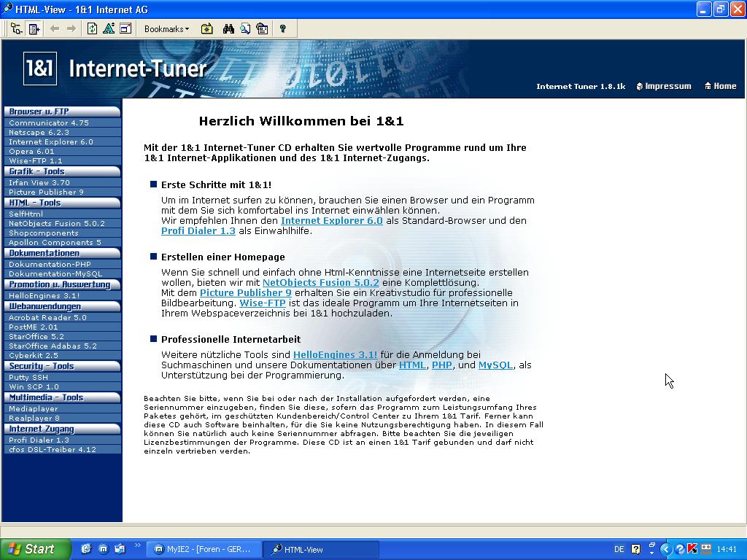Open Dokumentation-PHP in sidebar
747x560 pixels.
click(x=62, y=264)
